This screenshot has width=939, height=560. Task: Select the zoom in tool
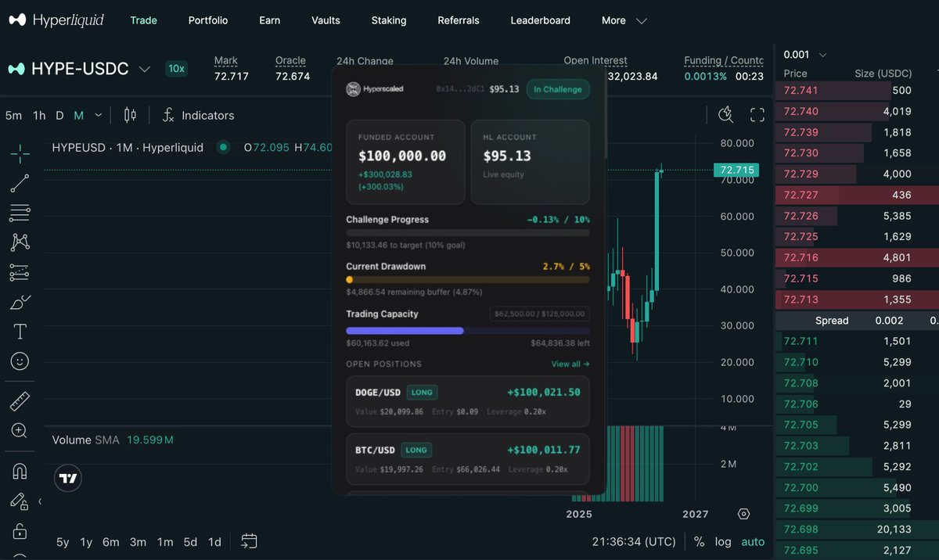coord(20,431)
